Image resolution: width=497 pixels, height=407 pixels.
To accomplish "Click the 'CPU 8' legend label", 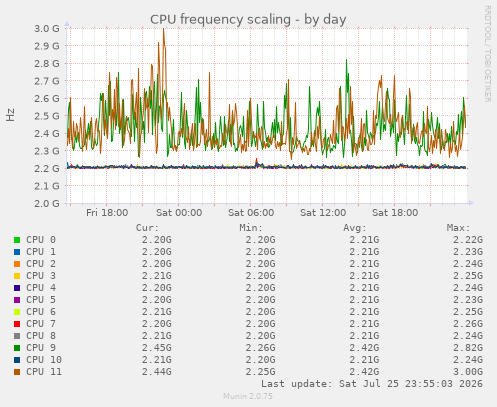I will [41, 336].
